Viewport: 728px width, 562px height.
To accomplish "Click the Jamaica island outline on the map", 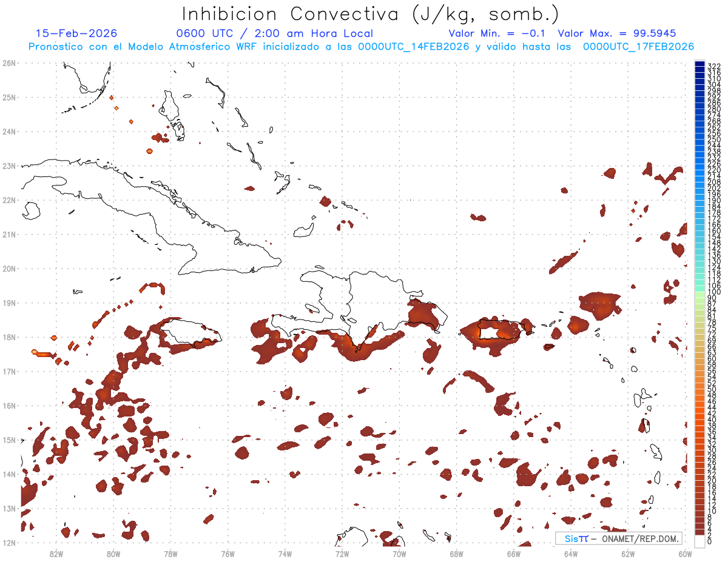I will click(193, 332).
